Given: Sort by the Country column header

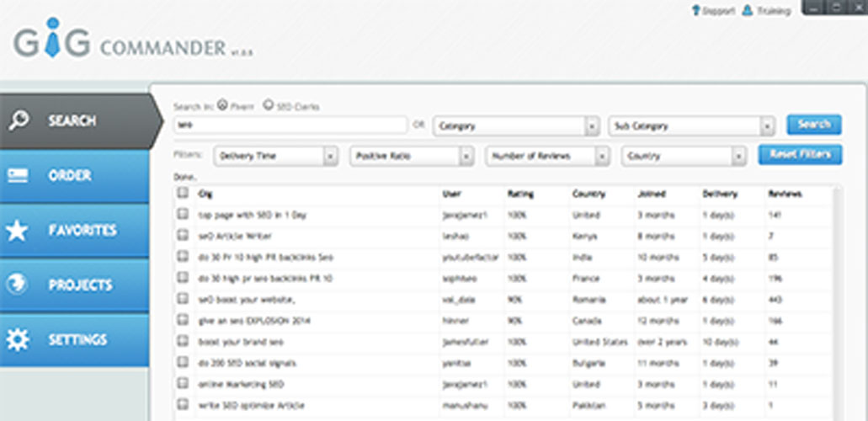Looking at the screenshot, I should (x=588, y=194).
